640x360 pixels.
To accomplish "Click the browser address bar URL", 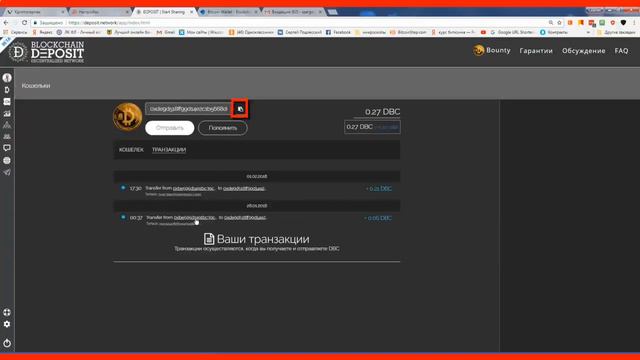I will coord(109,23).
